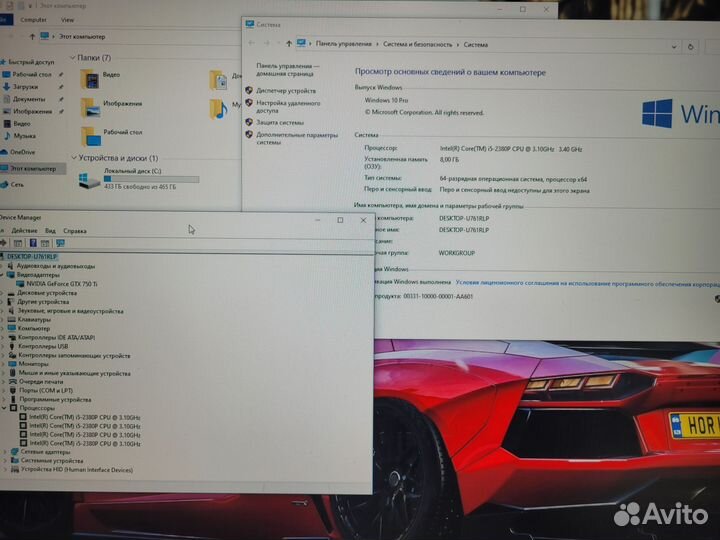Click the update driver toolbar icon in Device Manager

point(45,243)
